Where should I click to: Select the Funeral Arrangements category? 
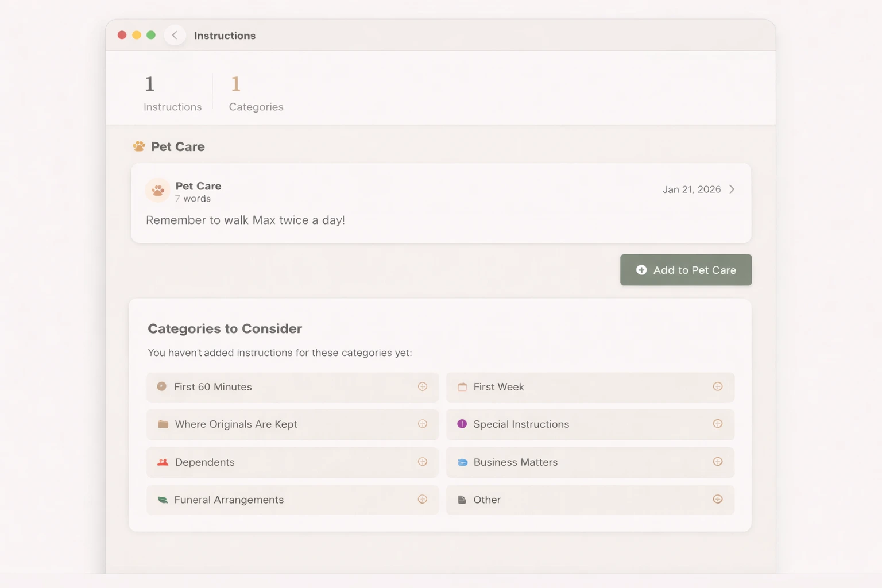coord(229,500)
